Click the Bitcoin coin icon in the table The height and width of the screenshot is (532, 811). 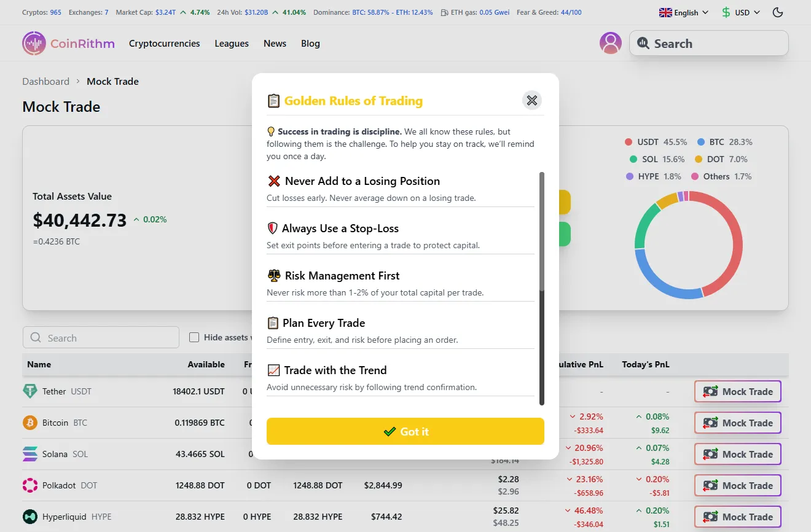pyautogui.click(x=32, y=422)
